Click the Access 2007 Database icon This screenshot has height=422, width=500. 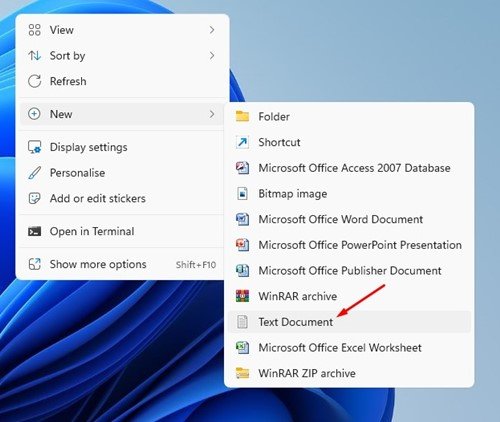pyautogui.click(x=242, y=168)
